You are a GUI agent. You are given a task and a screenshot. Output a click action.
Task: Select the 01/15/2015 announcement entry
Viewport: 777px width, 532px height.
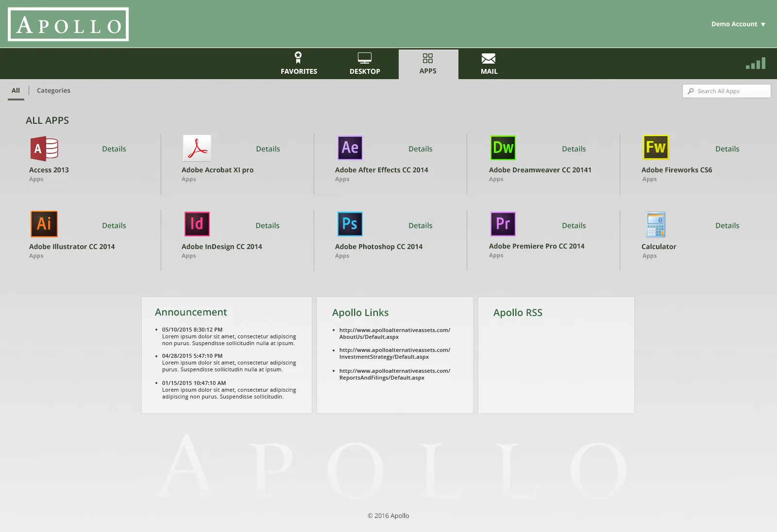pos(229,390)
